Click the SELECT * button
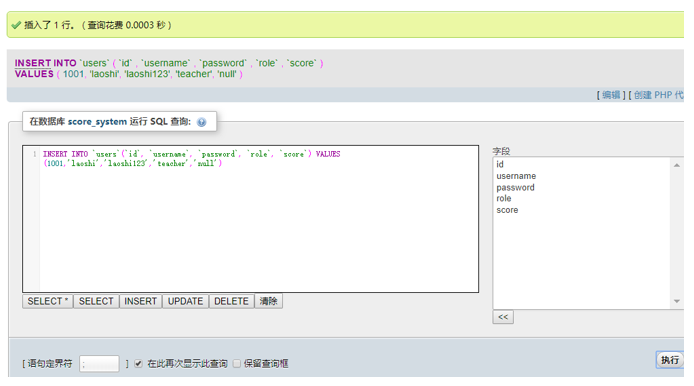 pos(47,301)
